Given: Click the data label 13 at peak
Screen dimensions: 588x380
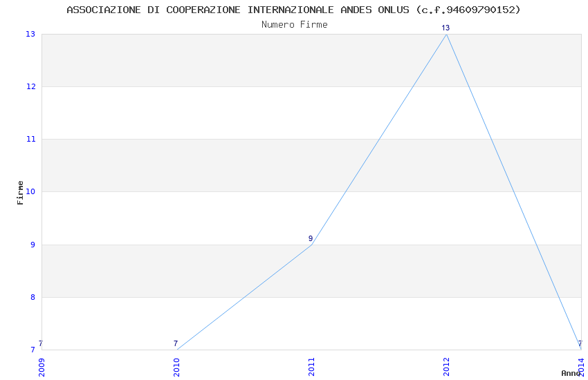Looking at the screenshot, I should (445, 28).
